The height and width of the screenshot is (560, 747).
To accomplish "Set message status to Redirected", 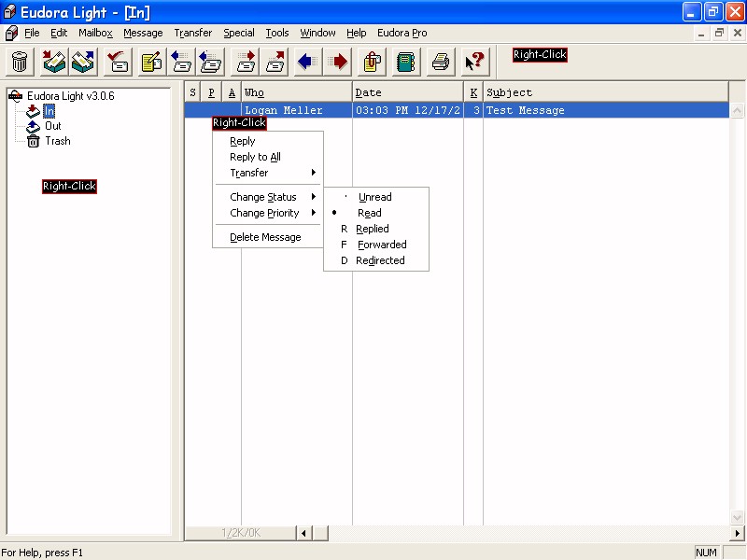I will pyautogui.click(x=376, y=260).
